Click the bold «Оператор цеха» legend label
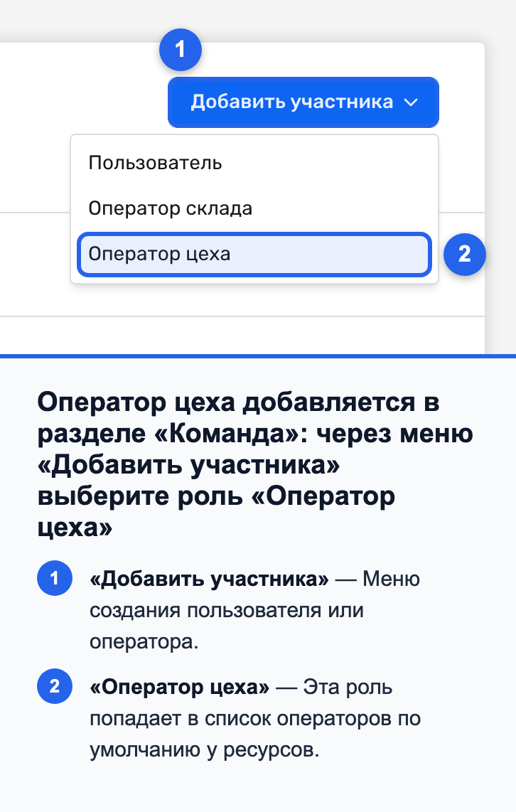 (x=180, y=687)
